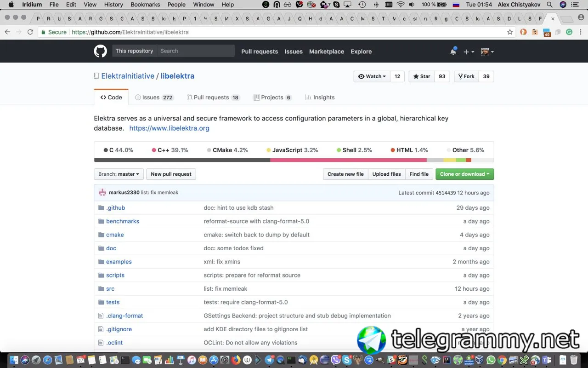588x368 pixels.
Task: Open the browser three-dot menu
Action: point(580,32)
